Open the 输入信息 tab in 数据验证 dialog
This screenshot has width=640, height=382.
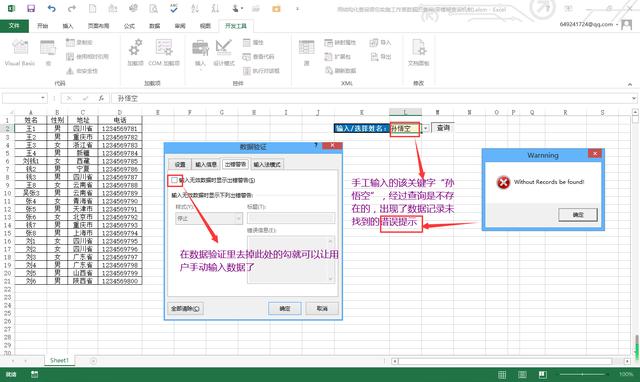tap(206, 164)
